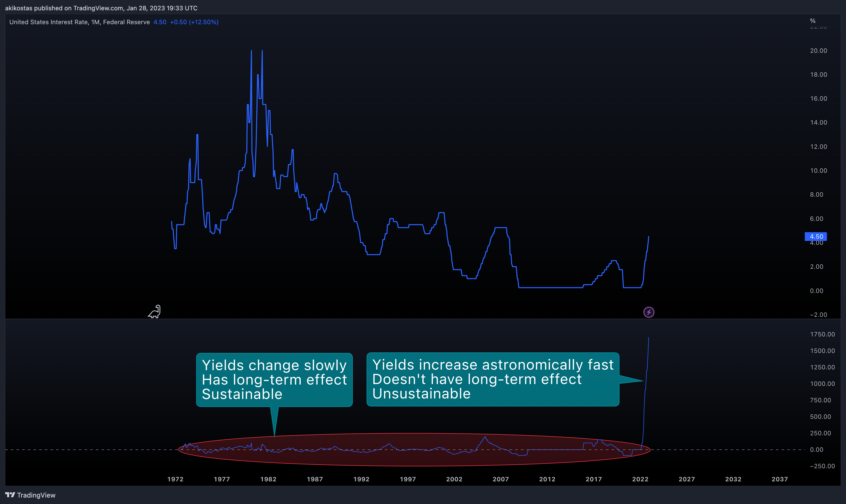
Task: Click the 1997 time axis label
Action: click(408, 479)
